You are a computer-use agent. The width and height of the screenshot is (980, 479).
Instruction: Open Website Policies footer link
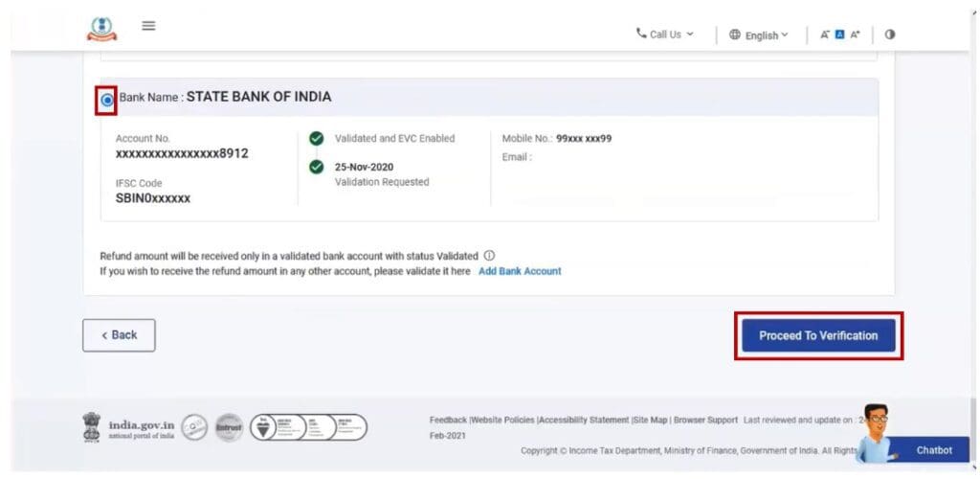[x=503, y=421]
